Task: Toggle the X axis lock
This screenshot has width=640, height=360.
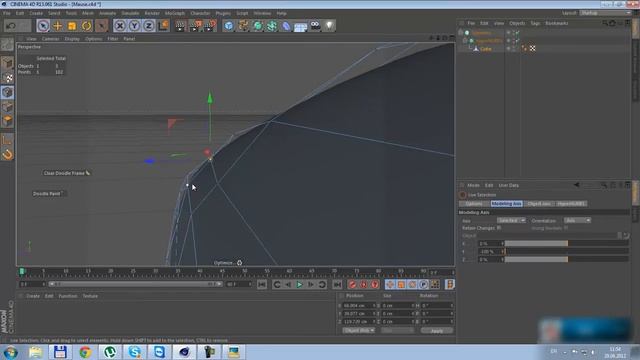Action: [120, 26]
